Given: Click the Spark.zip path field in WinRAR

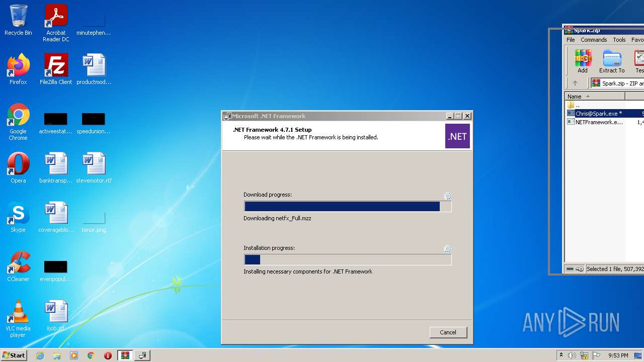Looking at the screenshot, I should point(617,83).
